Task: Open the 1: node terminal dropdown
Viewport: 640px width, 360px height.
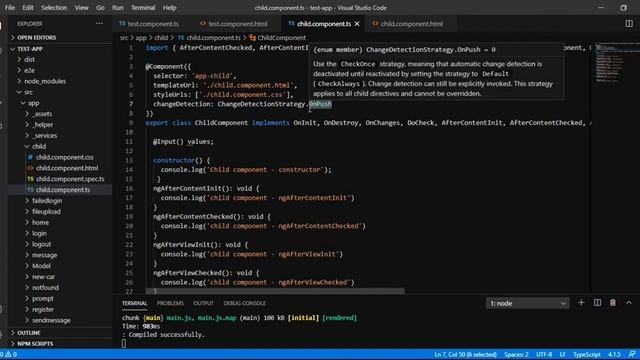Action: point(527,303)
